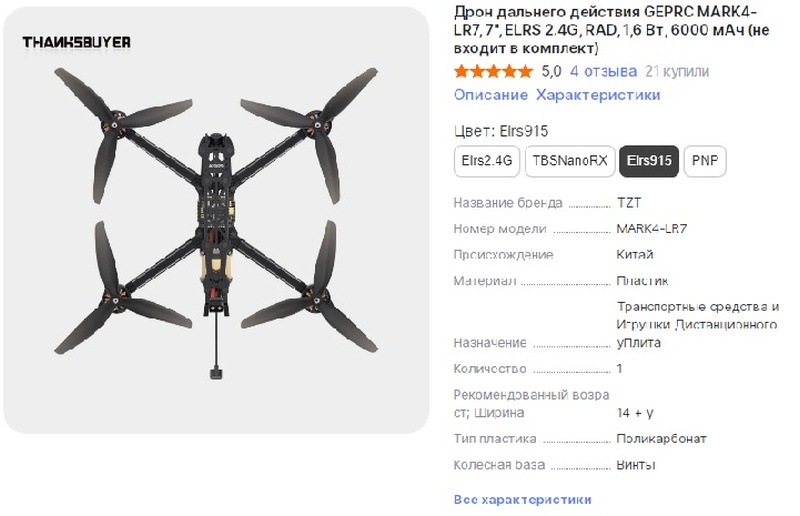Click the antenna at the drone's bottom

click(216, 346)
